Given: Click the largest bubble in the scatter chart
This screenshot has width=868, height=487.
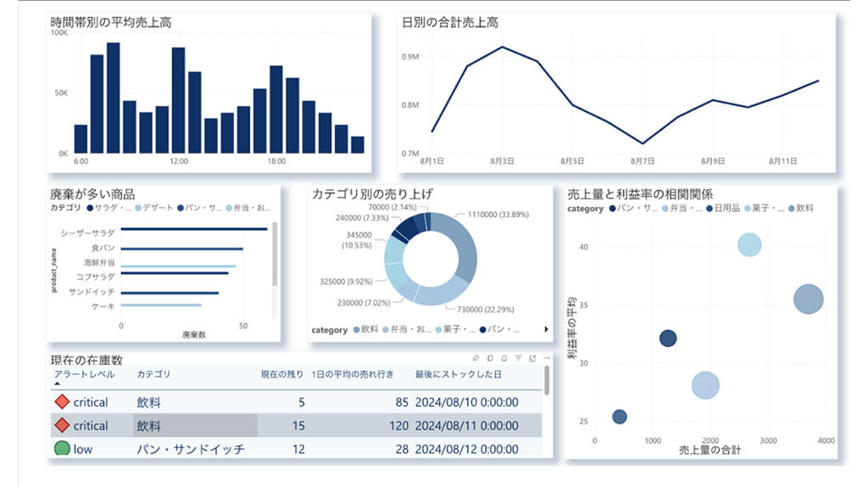Looking at the screenshot, I should click(x=809, y=299).
